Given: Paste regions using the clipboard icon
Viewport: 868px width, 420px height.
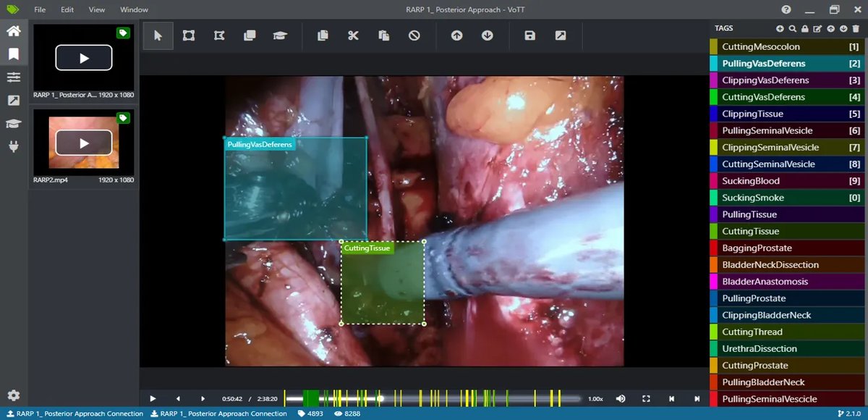Looking at the screenshot, I should pyautogui.click(x=383, y=35).
